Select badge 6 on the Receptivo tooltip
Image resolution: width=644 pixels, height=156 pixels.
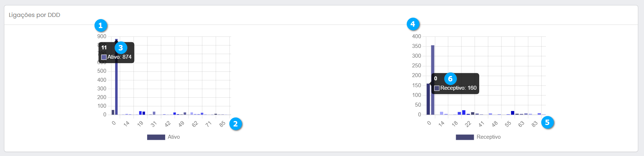pos(450,79)
